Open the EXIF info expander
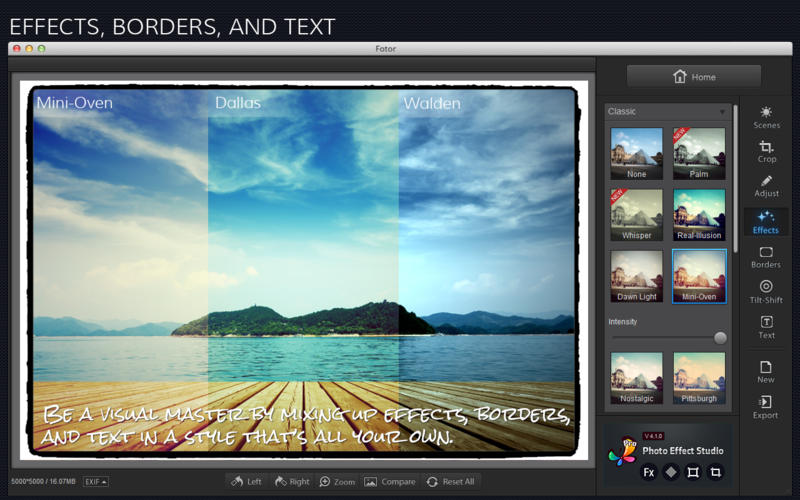This screenshot has height=500, width=800. click(x=96, y=482)
